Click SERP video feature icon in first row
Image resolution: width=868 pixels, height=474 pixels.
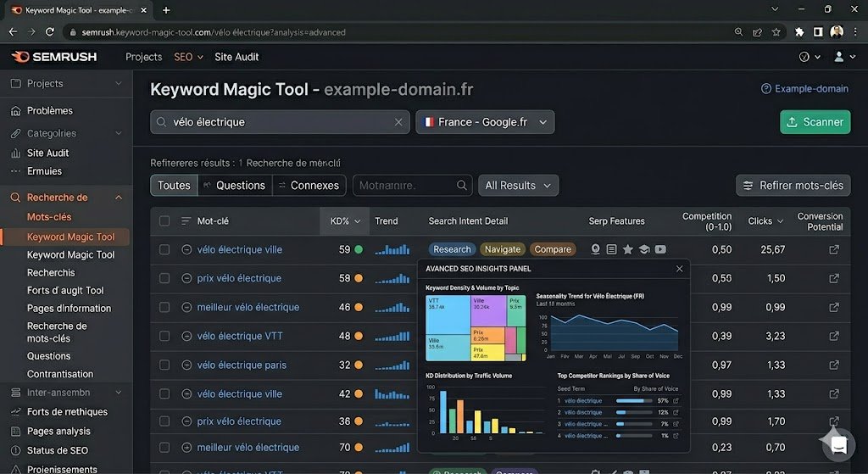click(660, 249)
